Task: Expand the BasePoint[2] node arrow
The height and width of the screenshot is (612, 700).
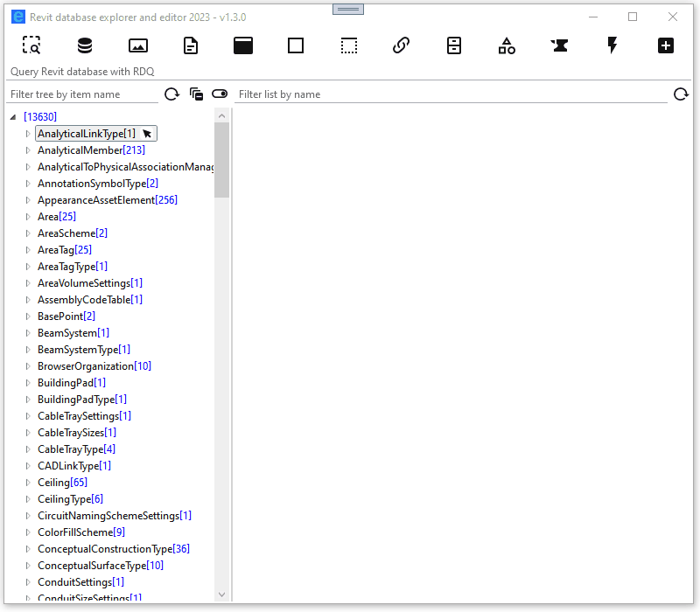Action: click(x=28, y=316)
